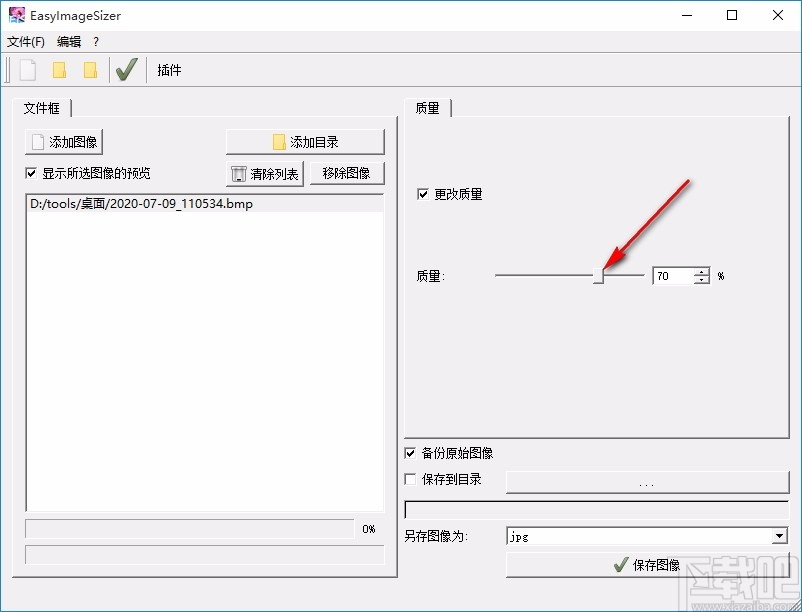
Task: Click the ... directory browse button
Action: click(647, 481)
